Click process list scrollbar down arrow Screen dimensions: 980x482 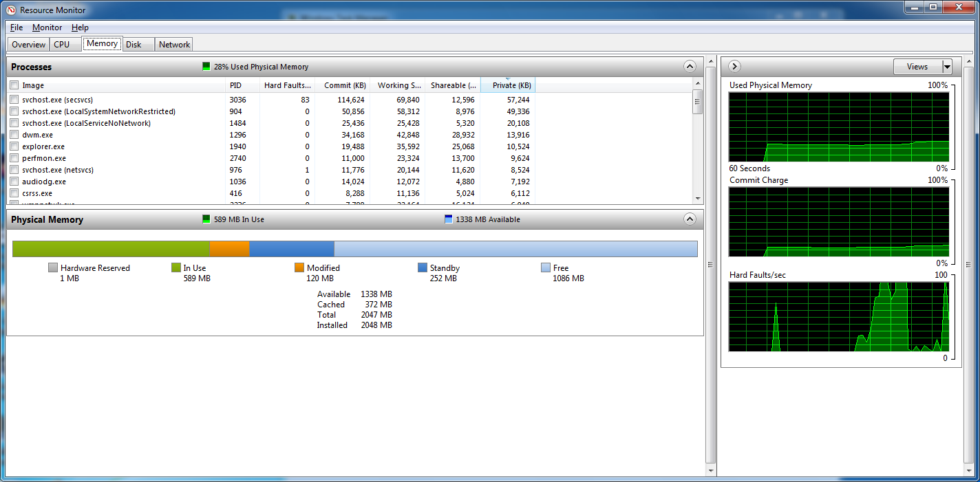(698, 198)
